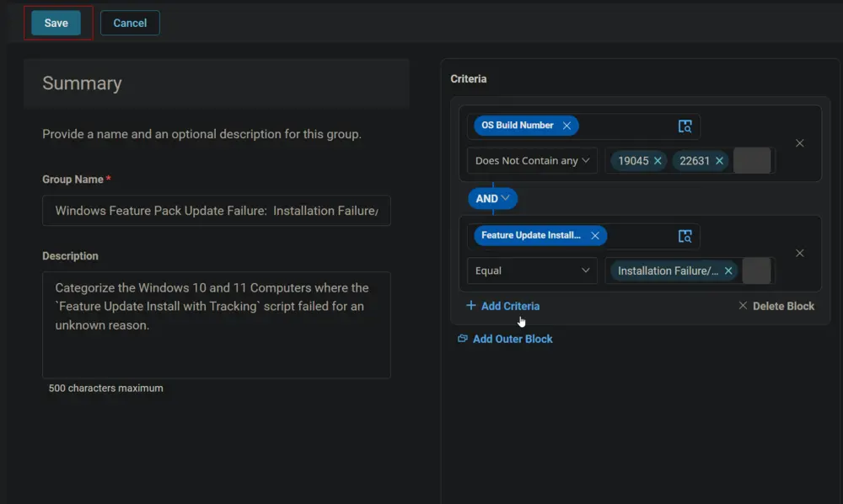Viewport: 843px width, 504px height.
Task: Click value input after Installation Failure chip
Action: 756,271
